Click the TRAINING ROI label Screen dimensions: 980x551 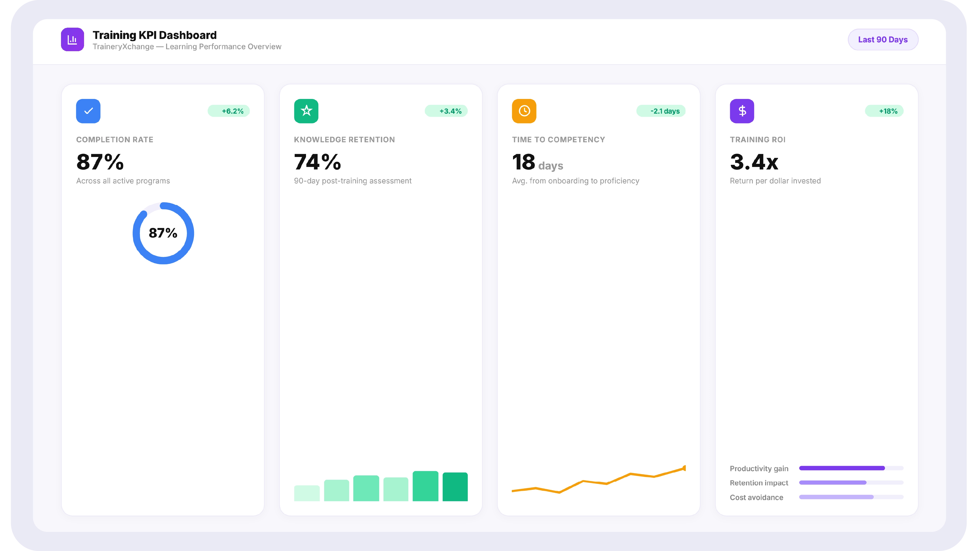click(x=758, y=140)
